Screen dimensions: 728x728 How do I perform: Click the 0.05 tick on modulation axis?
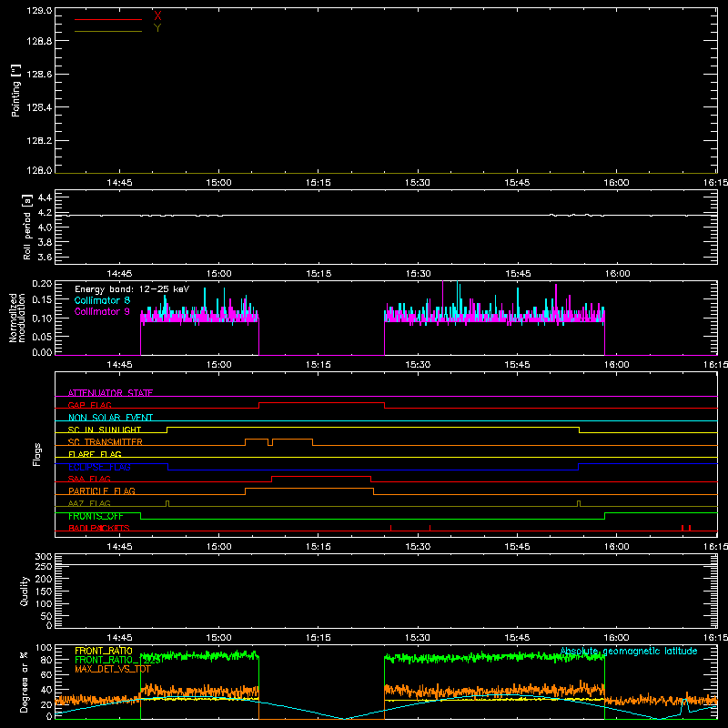pyautogui.click(x=42, y=336)
